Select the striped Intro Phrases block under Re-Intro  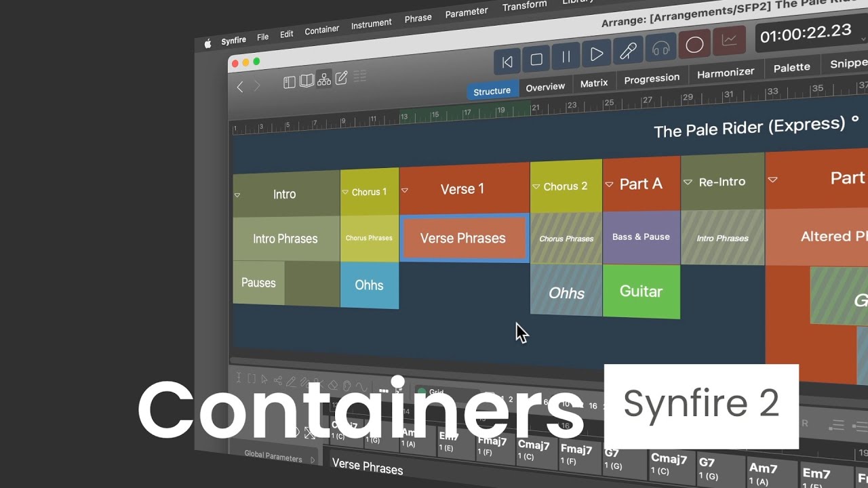[722, 237]
